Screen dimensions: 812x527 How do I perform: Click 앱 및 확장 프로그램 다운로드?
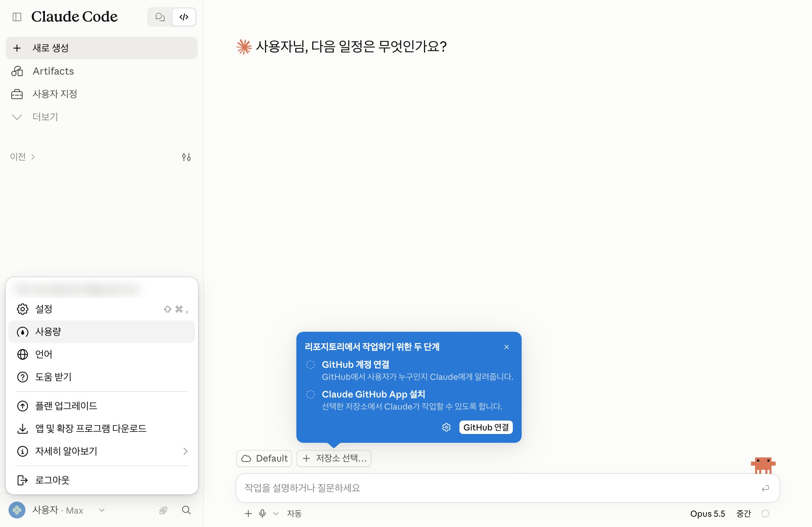pyautogui.click(x=101, y=429)
